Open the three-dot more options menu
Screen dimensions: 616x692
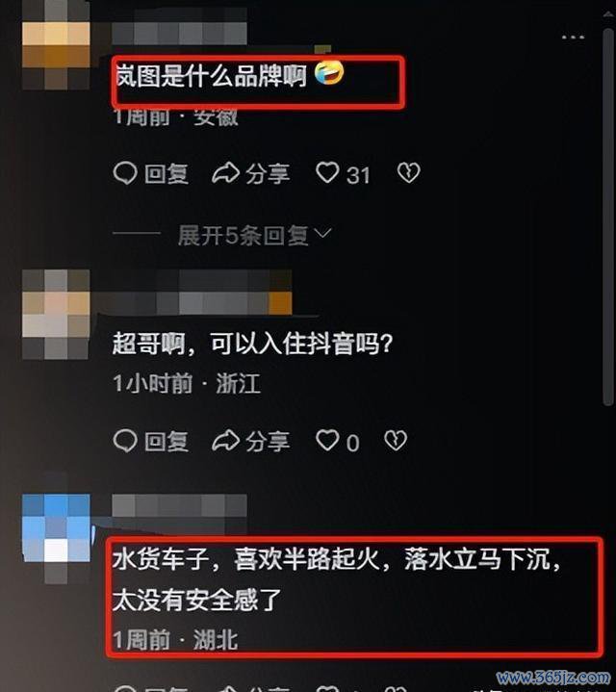573,38
